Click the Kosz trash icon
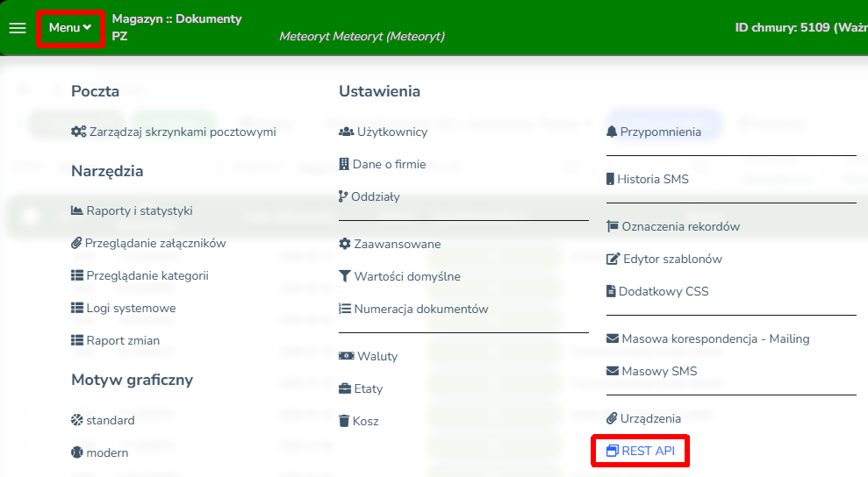 click(x=345, y=421)
